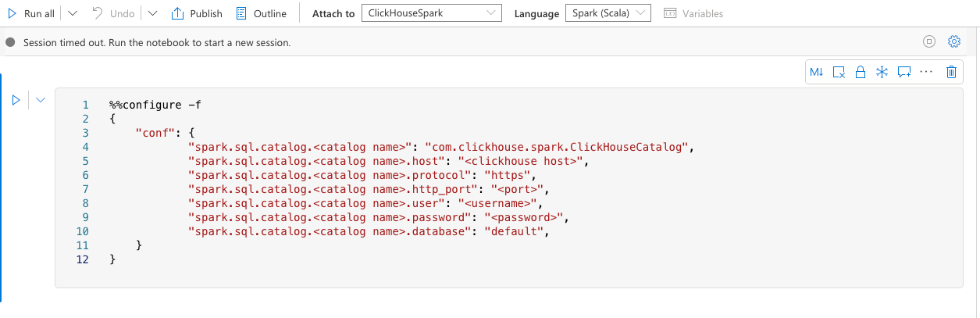Add a comment to the cell
The image size is (980, 318).
(x=904, y=72)
